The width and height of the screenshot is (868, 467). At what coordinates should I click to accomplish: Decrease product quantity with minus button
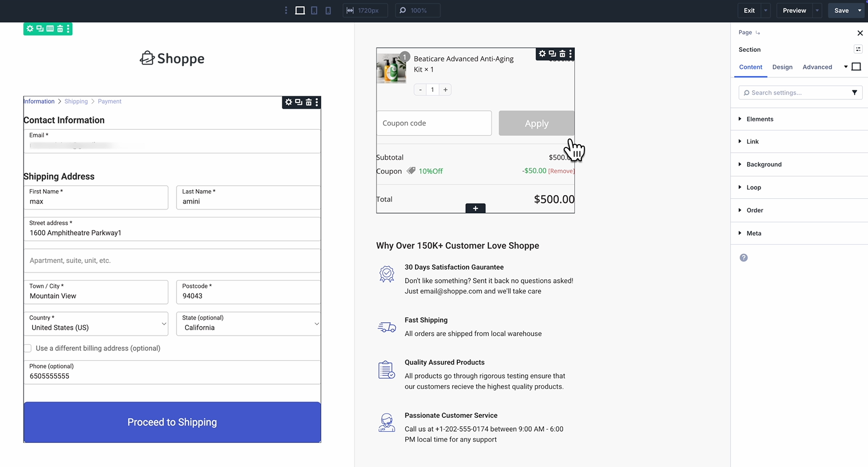tap(420, 90)
